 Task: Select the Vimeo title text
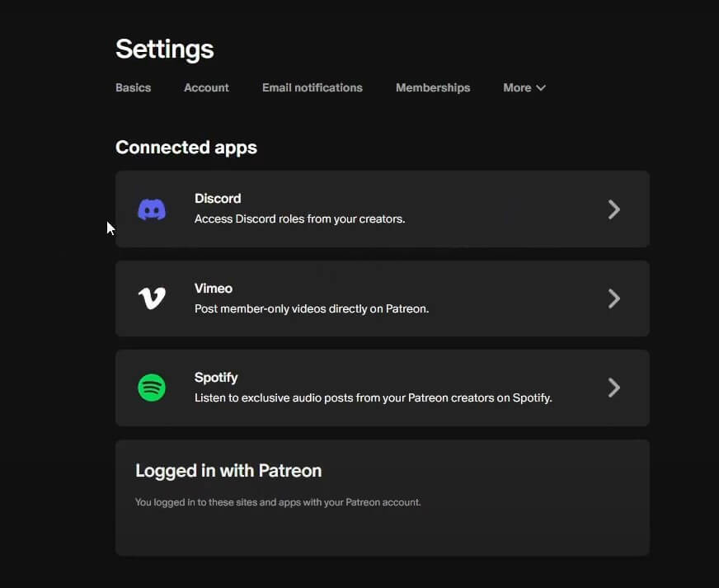click(x=214, y=288)
